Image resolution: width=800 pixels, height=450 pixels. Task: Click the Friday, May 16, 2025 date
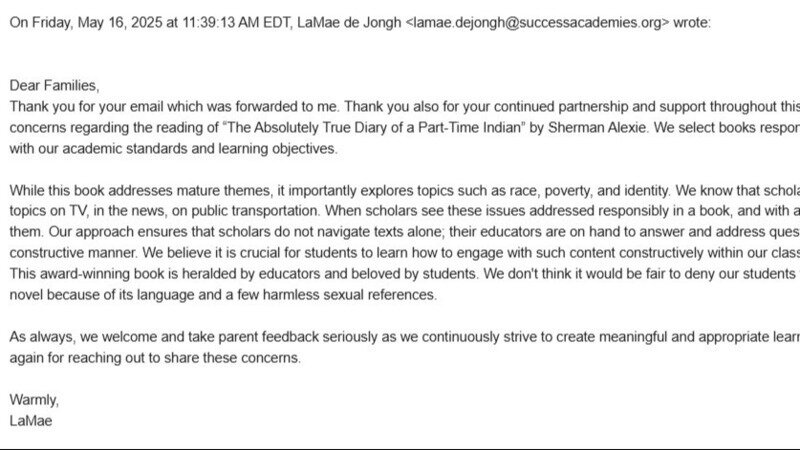click(x=104, y=22)
